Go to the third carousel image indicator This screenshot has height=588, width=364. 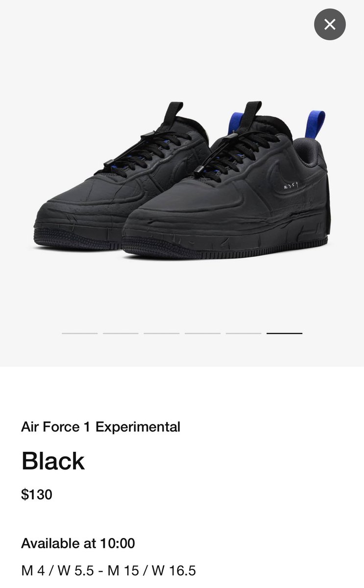(162, 333)
